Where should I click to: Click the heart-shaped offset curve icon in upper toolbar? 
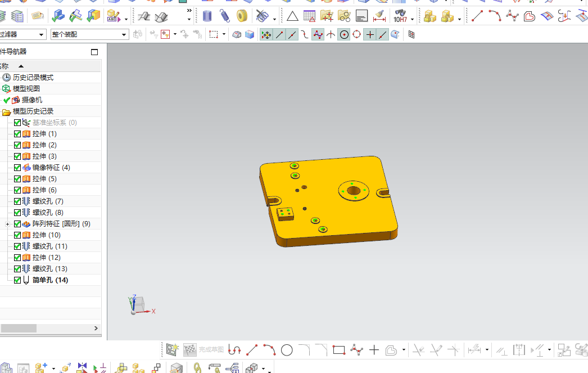(x=529, y=16)
